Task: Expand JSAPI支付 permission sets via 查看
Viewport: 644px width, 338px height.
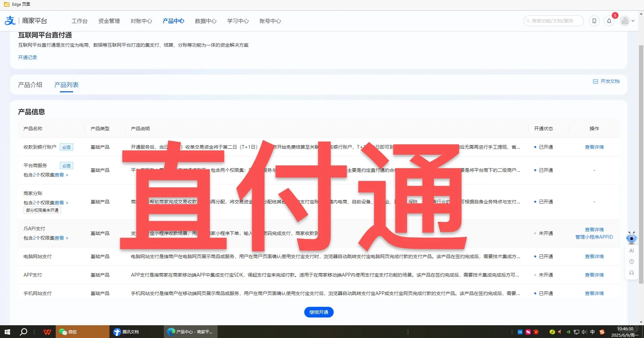Action: click(x=61, y=238)
